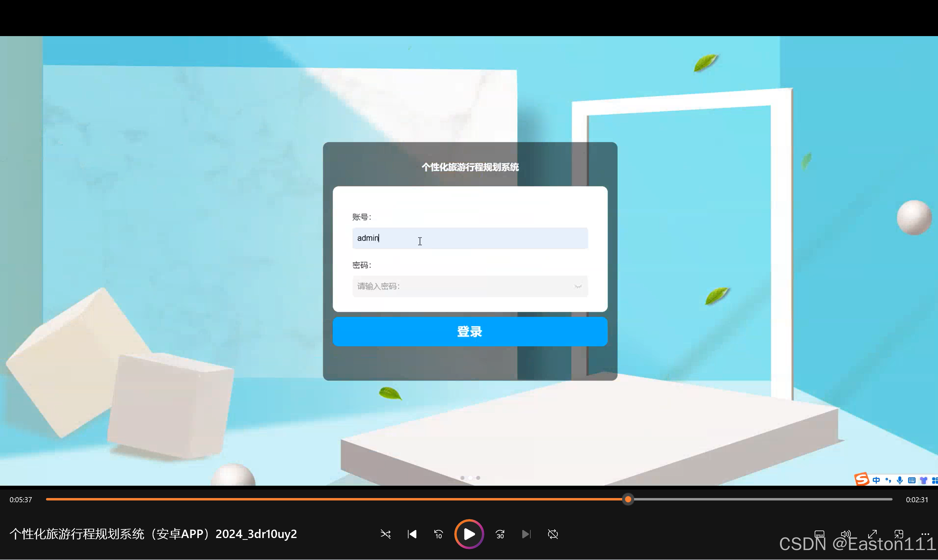Switch Sogou Chinese/English mode

point(876,480)
